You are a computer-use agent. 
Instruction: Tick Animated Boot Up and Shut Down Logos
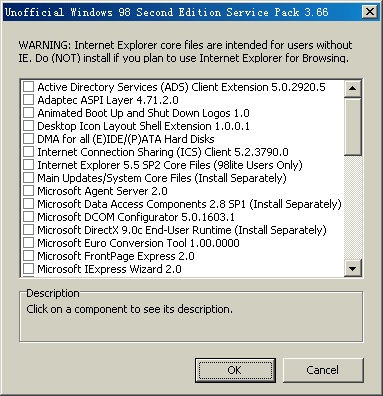28,113
